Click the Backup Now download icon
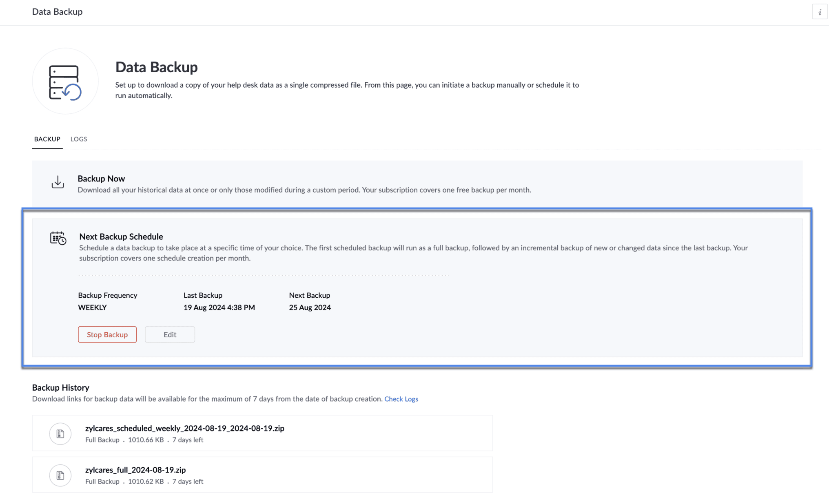This screenshot has height=504, width=829. tap(58, 182)
